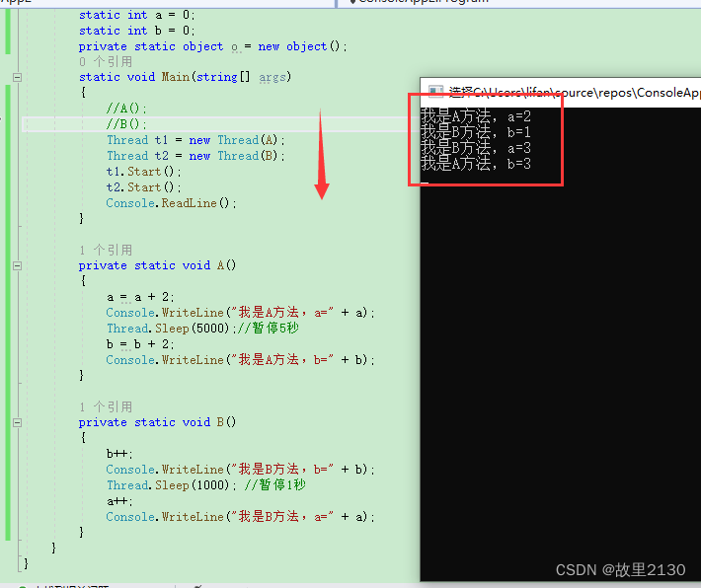
Task: Click the 'Thread t2 = new Thread(B)' line
Action: (195, 156)
